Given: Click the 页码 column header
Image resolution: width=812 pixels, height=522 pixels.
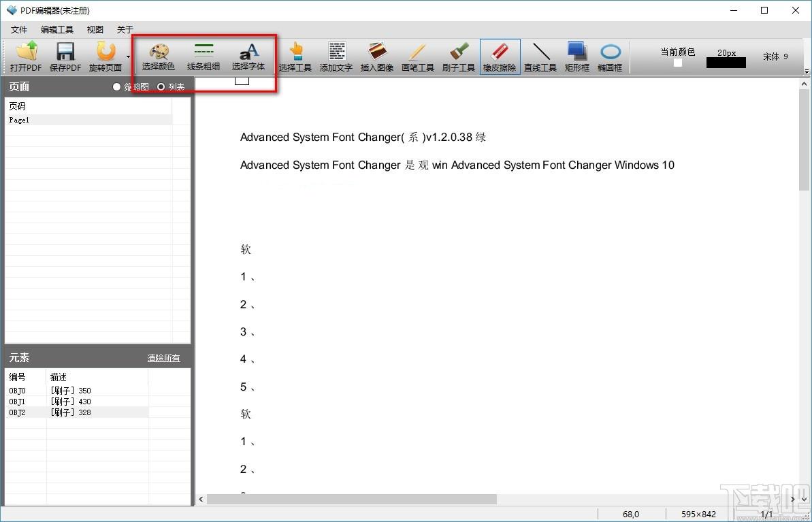Looking at the screenshot, I should pos(88,105).
